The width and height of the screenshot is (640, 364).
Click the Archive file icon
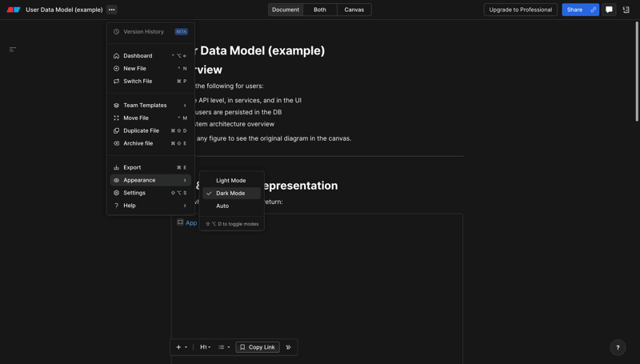(x=116, y=143)
